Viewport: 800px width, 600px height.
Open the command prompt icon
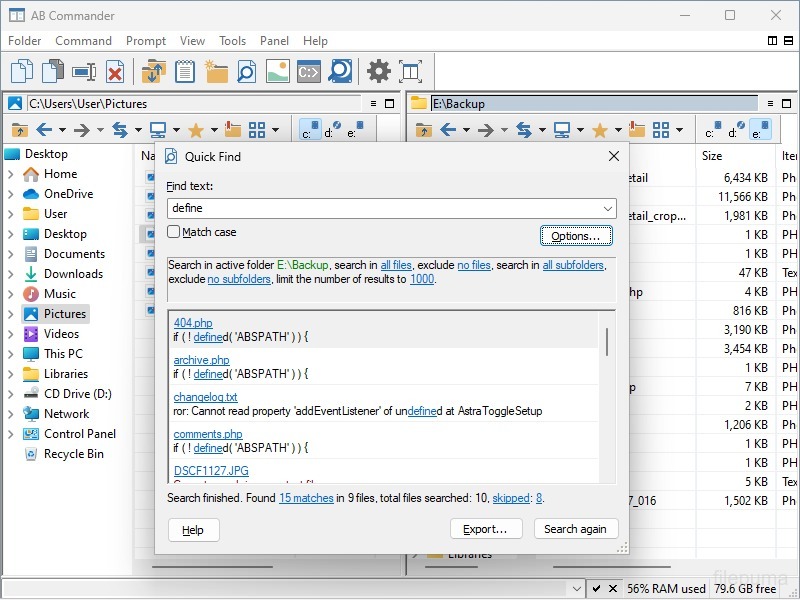tap(309, 71)
